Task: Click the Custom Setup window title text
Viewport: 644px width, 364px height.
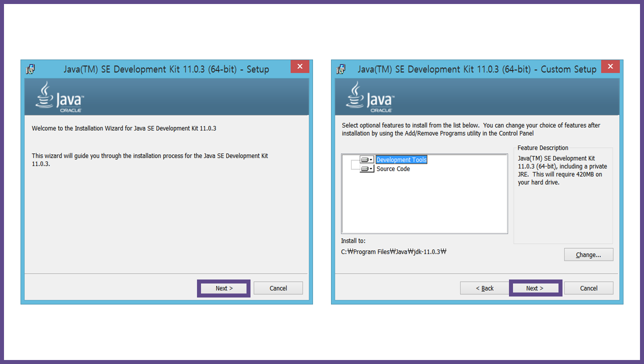Action: pos(477,69)
